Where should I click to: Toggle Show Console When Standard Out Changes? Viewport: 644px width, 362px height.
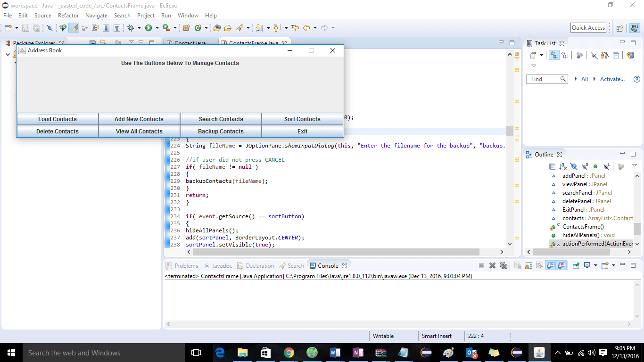coord(550,265)
